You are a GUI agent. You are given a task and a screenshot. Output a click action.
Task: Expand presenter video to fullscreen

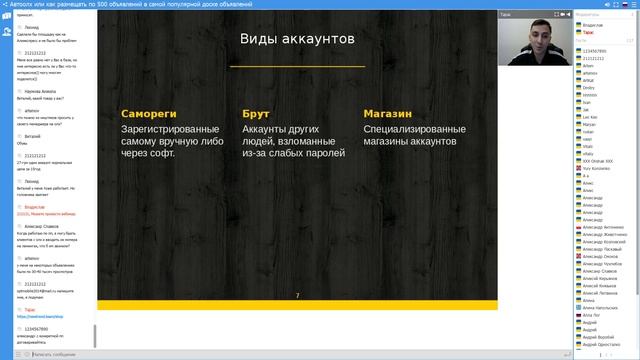tap(556, 14)
